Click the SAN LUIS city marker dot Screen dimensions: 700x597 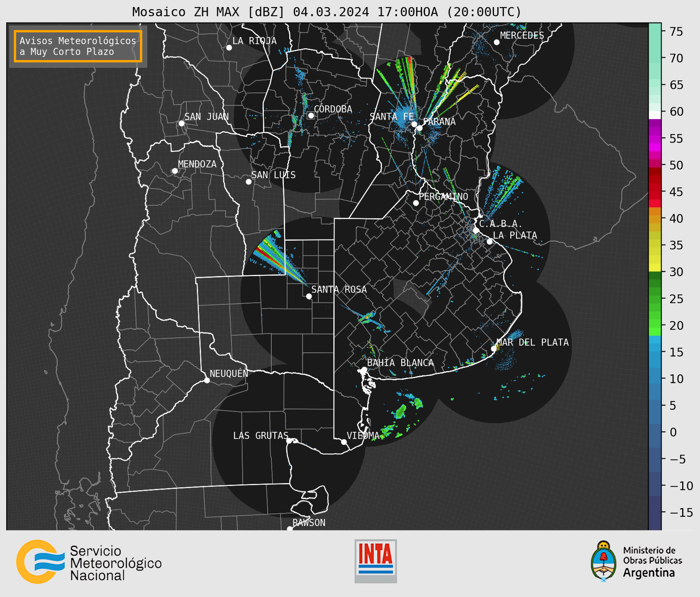click(x=249, y=182)
